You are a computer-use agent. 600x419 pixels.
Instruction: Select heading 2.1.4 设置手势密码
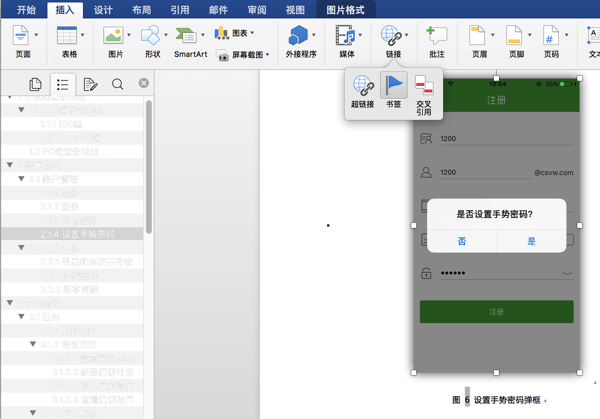(72, 234)
